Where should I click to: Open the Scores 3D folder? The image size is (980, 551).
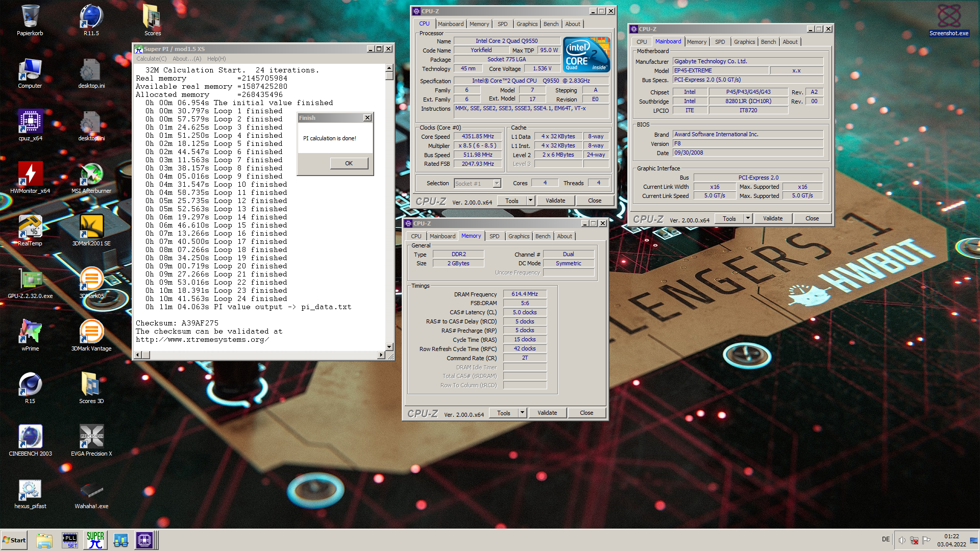tap(91, 388)
